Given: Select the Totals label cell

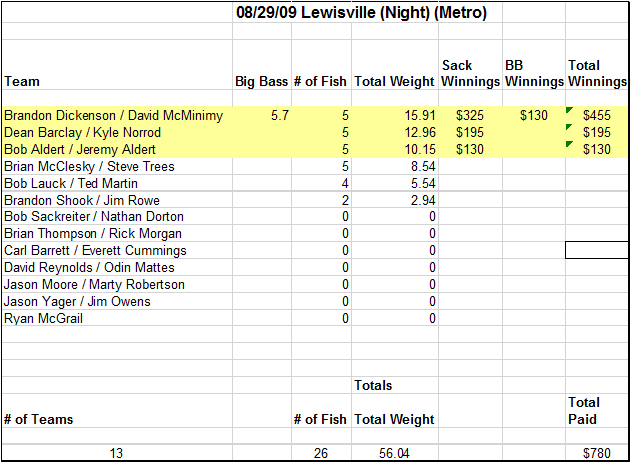Looking at the screenshot, I should 395,385.
